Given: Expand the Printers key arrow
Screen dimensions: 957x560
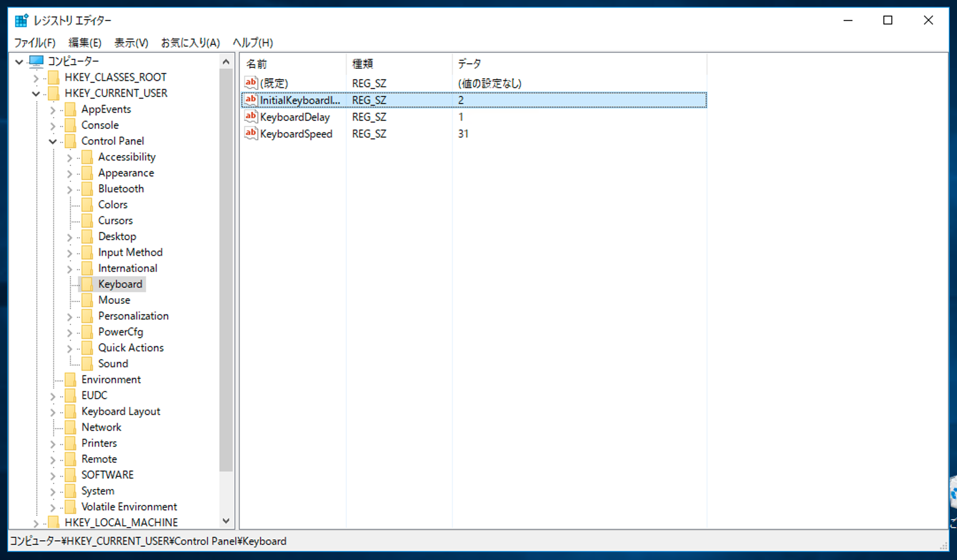Looking at the screenshot, I should click(x=53, y=444).
